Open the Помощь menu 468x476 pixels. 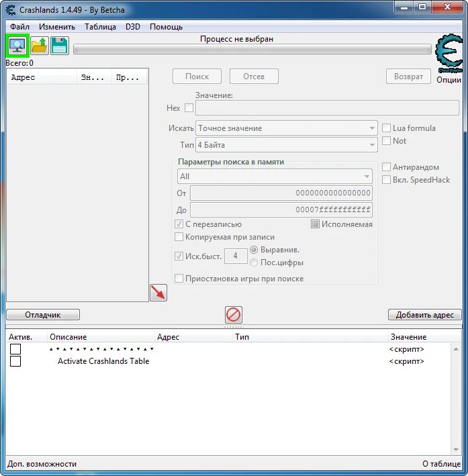coord(166,27)
